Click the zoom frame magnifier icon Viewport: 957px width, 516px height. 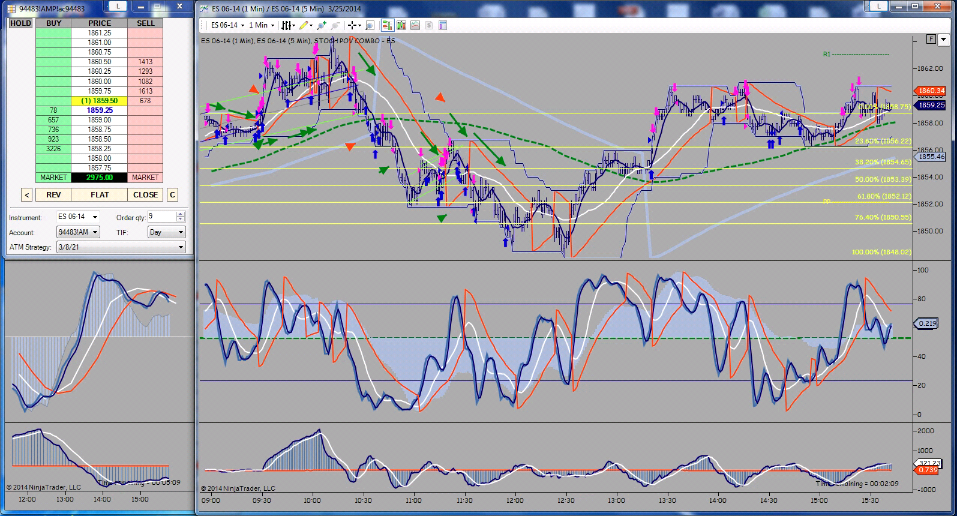(369, 25)
